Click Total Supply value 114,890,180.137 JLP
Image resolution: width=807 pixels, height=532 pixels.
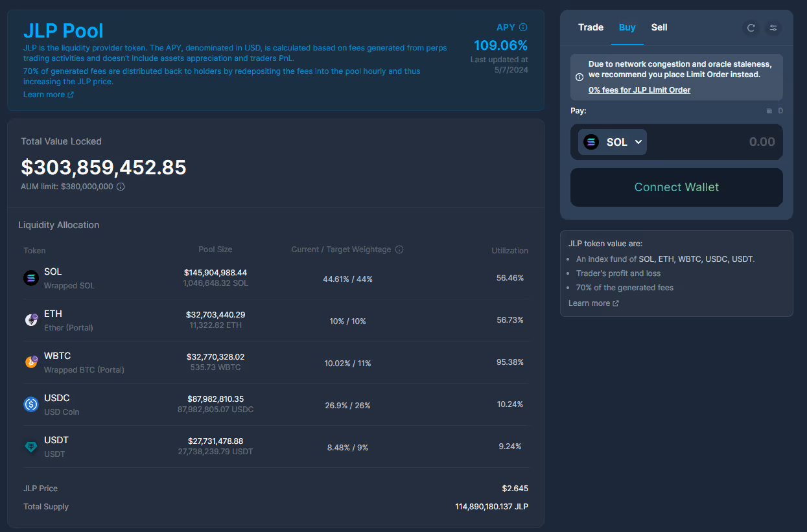(491, 507)
